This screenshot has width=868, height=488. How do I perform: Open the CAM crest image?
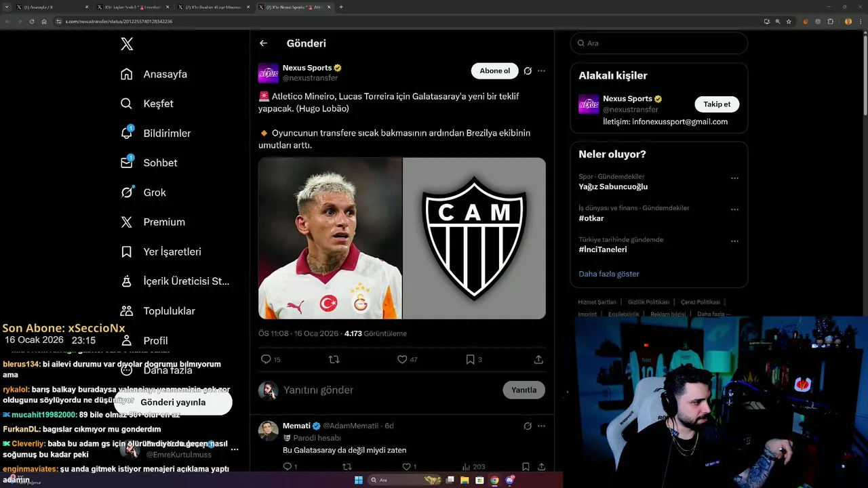pyautogui.click(x=475, y=238)
